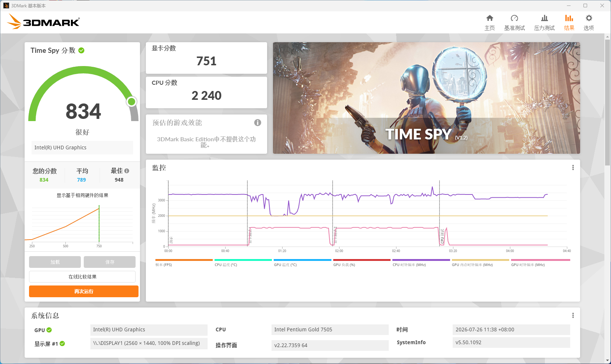This screenshot has height=364, width=611.
Task: Click the CPU 测试 marker on monitoring chart
Action: tap(442, 237)
